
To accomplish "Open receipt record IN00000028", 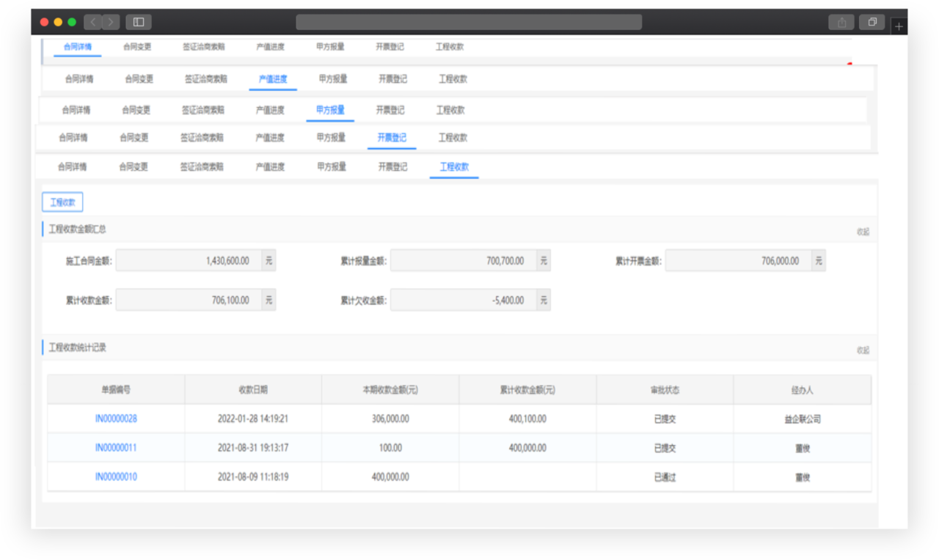I will [x=116, y=419].
